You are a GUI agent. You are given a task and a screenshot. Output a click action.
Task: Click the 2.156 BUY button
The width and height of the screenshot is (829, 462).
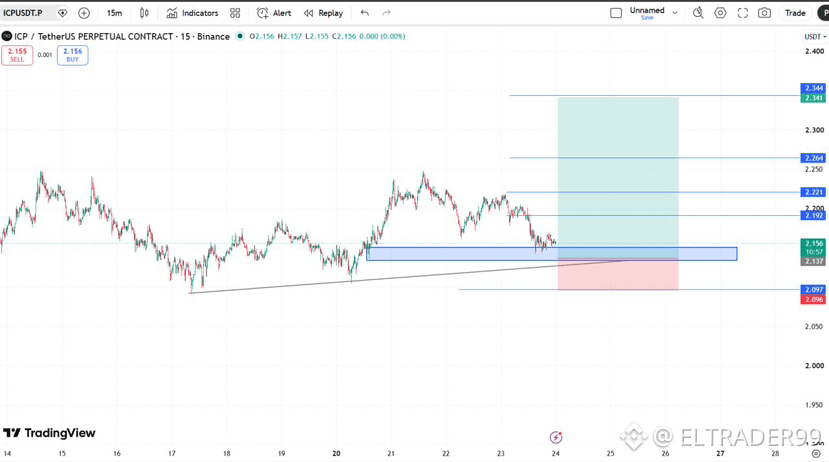pyautogui.click(x=72, y=55)
